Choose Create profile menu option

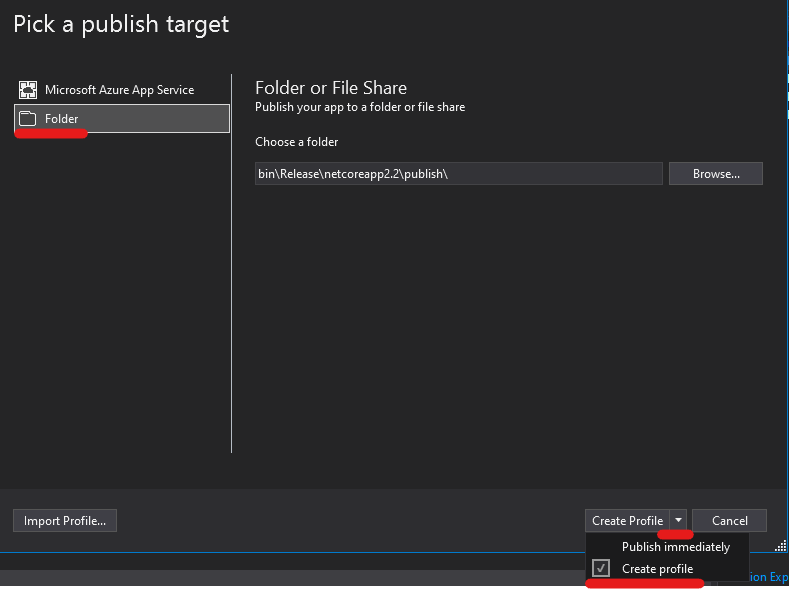coord(668,569)
